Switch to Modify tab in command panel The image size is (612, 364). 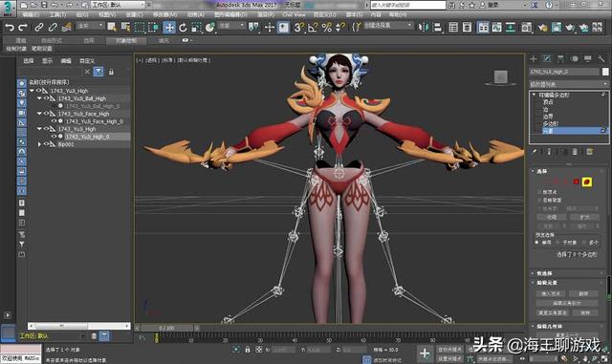547,59
